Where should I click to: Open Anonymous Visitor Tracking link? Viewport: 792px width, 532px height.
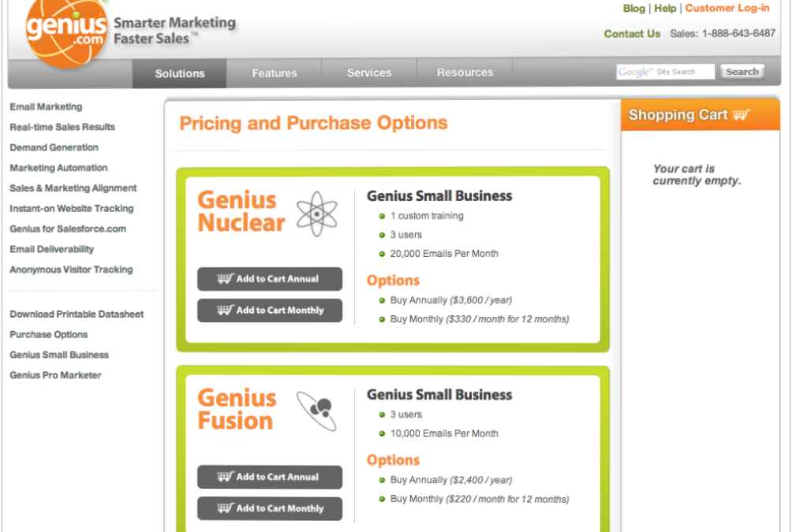[71, 270]
